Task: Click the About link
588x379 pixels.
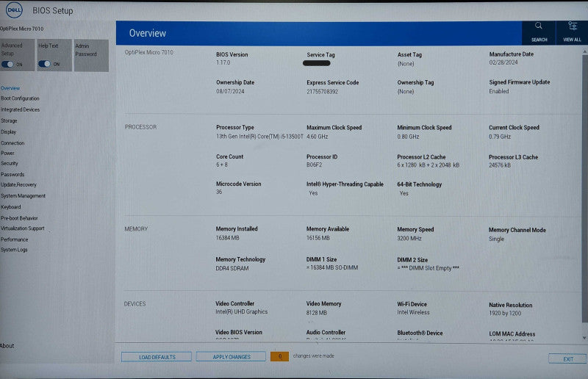Action: [x=7, y=346]
